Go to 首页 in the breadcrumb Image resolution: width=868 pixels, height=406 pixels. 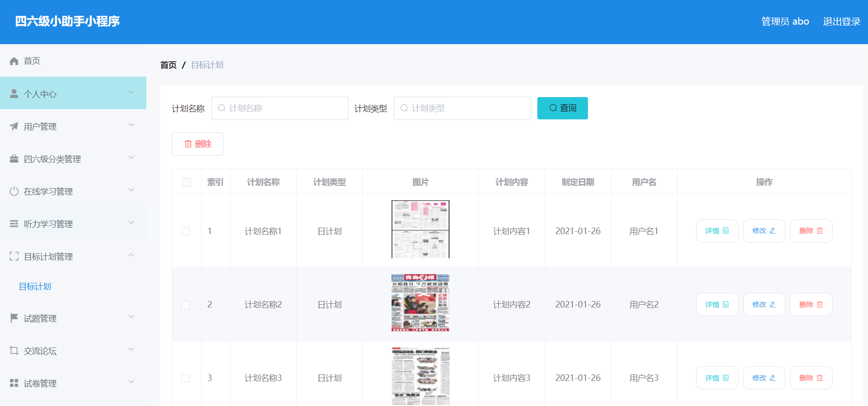point(168,65)
